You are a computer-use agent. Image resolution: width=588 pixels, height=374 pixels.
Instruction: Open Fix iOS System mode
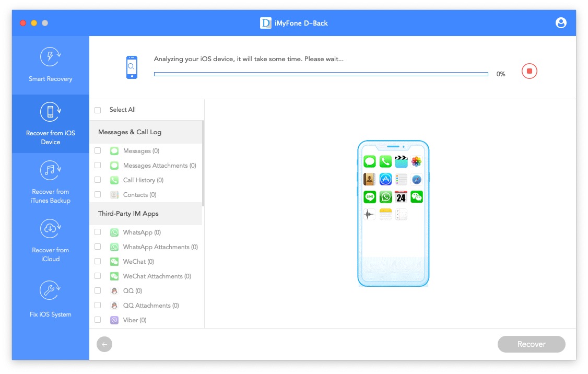[x=51, y=299]
